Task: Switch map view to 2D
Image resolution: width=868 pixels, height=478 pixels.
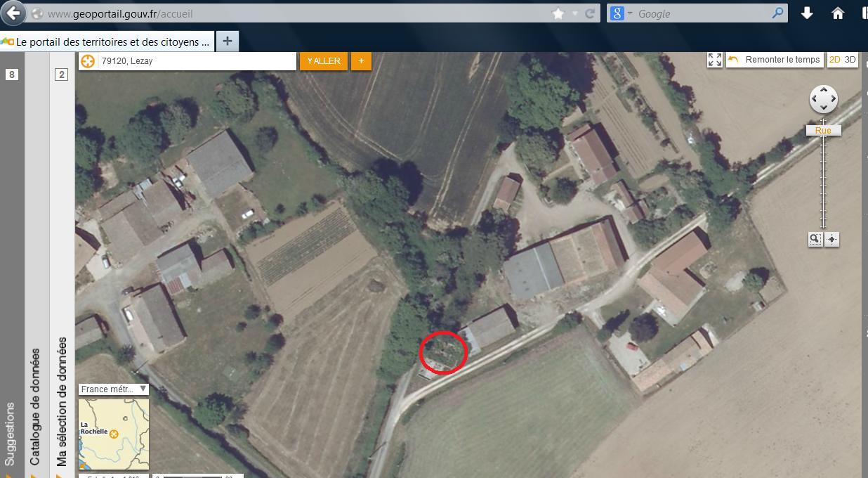Action: 835,60
